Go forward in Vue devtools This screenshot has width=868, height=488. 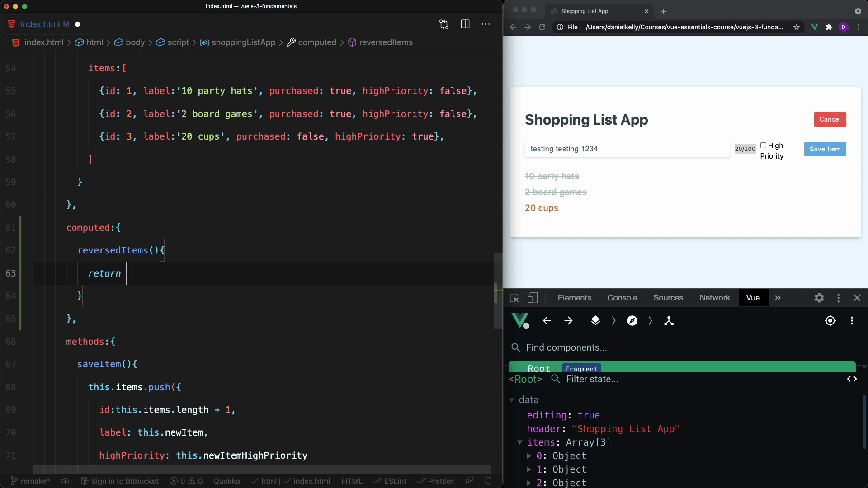[569, 321]
